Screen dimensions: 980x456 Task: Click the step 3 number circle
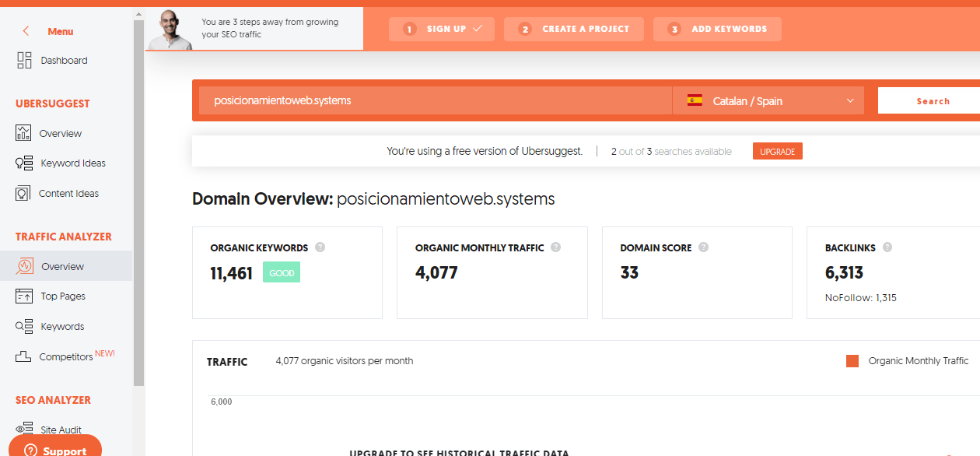tap(674, 30)
